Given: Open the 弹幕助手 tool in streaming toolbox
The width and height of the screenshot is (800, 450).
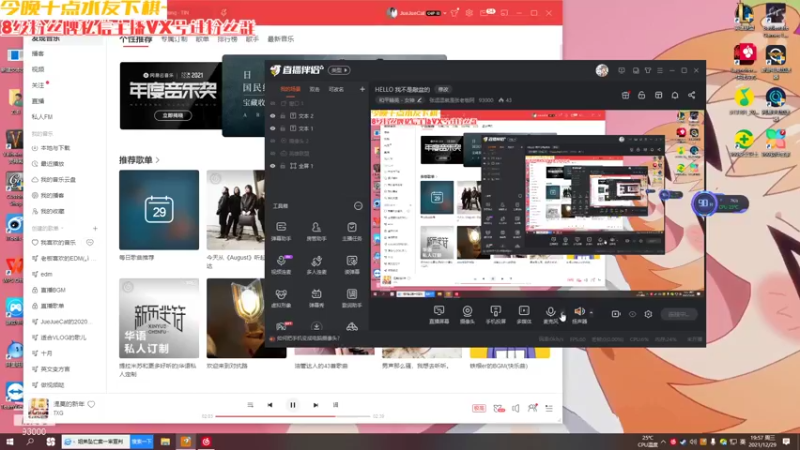Looking at the screenshot, I should [x=281, y=231].
